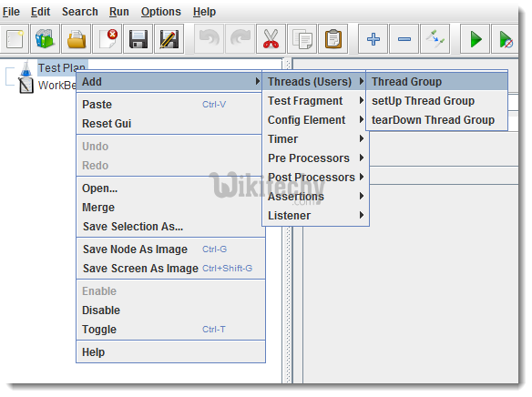
Task: Open the File menu
Action: coord(11,12)
